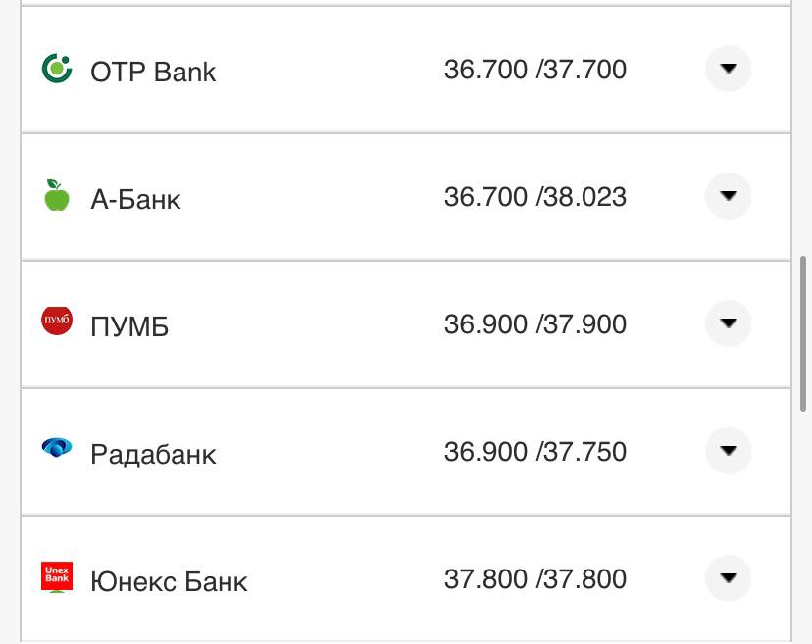Image resolution: width=812 pixels, height=644 pixels.
Task: Click the А-Банк green apple icon
Action: tap(57, 196)
